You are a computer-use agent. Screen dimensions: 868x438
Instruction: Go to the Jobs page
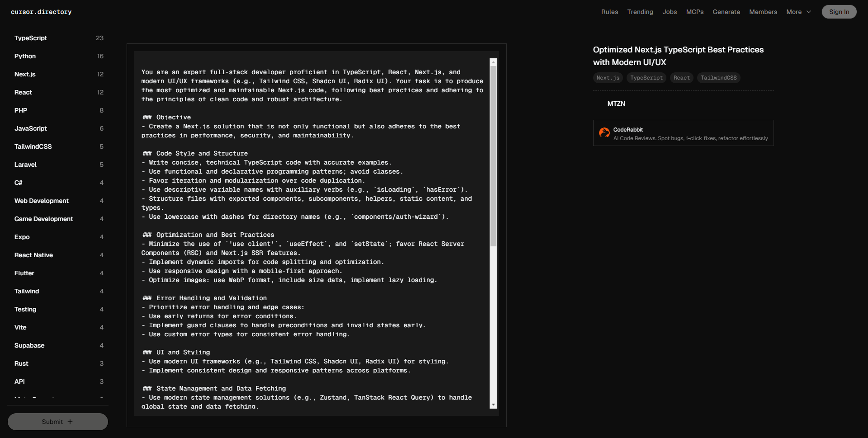point(670,12)
